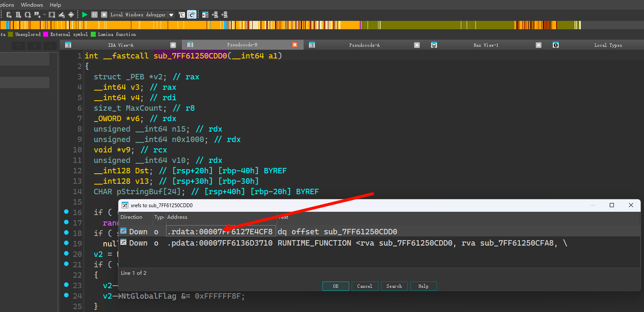The width and height of the screenshot is (644, 312).
Task: Click the pencil edit toolbar icon
Action: (61, 15)
